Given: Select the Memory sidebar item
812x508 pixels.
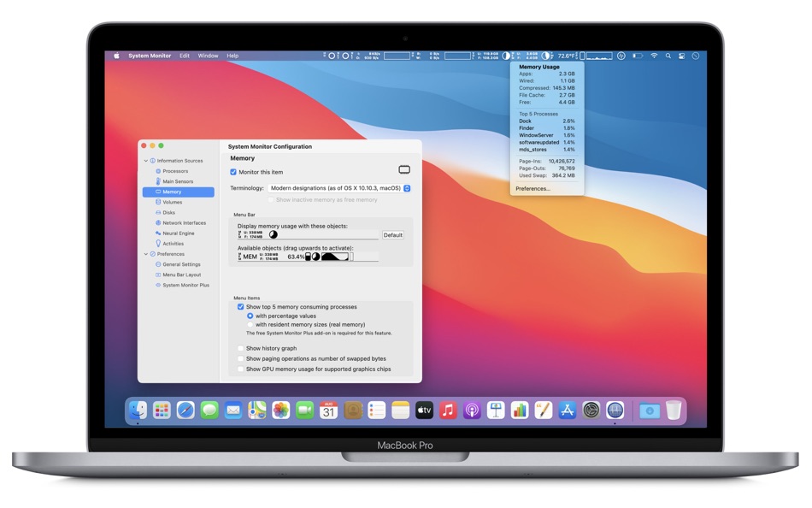Looking at the screenshot, I should (x=178, y=192).
